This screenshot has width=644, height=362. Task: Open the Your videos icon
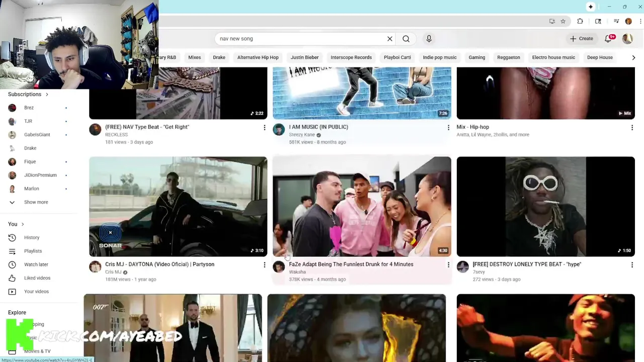click(12, 292)
